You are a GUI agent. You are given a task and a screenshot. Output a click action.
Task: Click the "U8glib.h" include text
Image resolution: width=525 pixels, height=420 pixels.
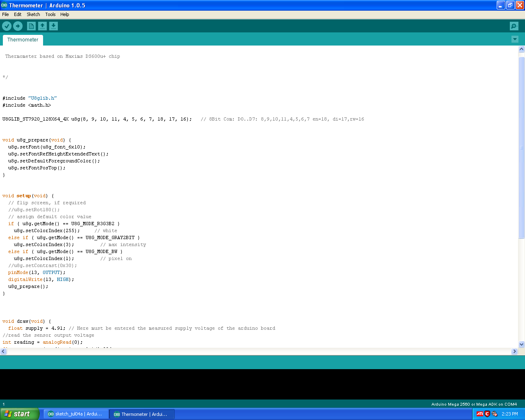tap(42, 98)
